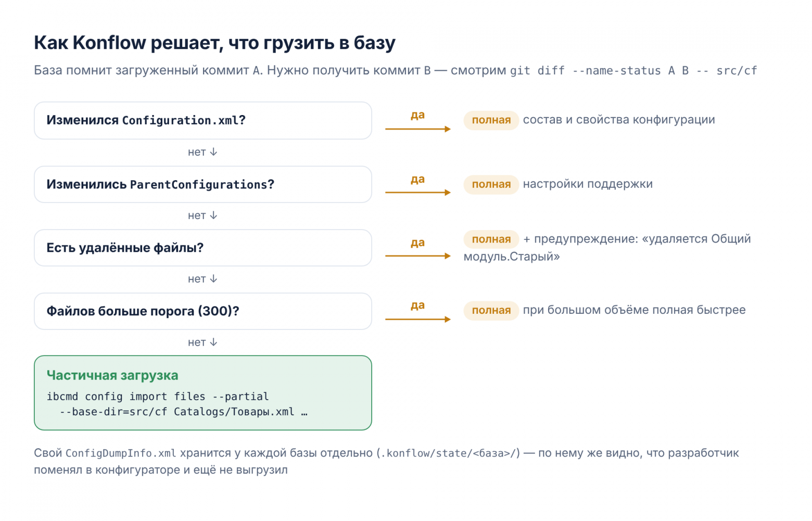Screen dimensions: 812x521
Task: Click the "да" label in the "Файлов больше порога" row
Action: pyautogui.click(x=417, y=306)
